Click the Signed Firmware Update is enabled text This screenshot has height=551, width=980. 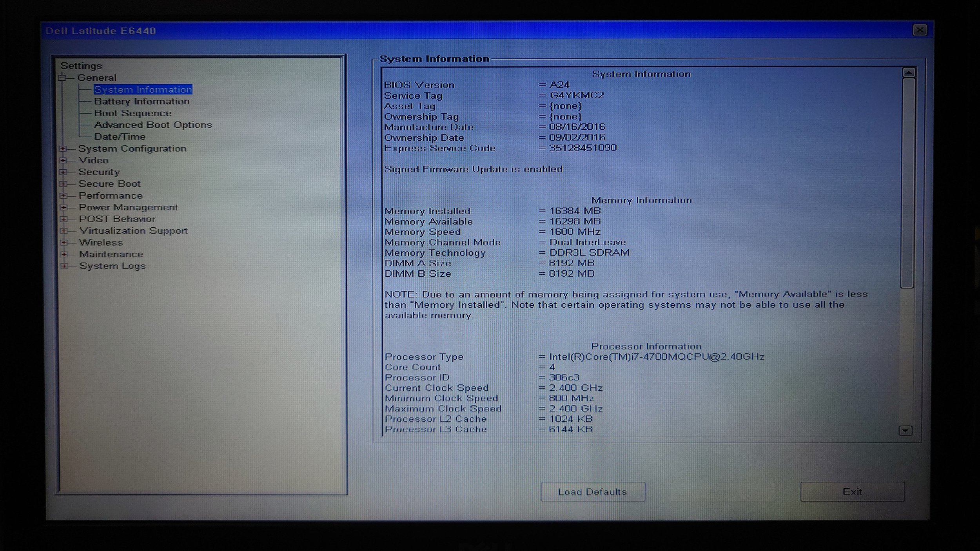point(474,169)
